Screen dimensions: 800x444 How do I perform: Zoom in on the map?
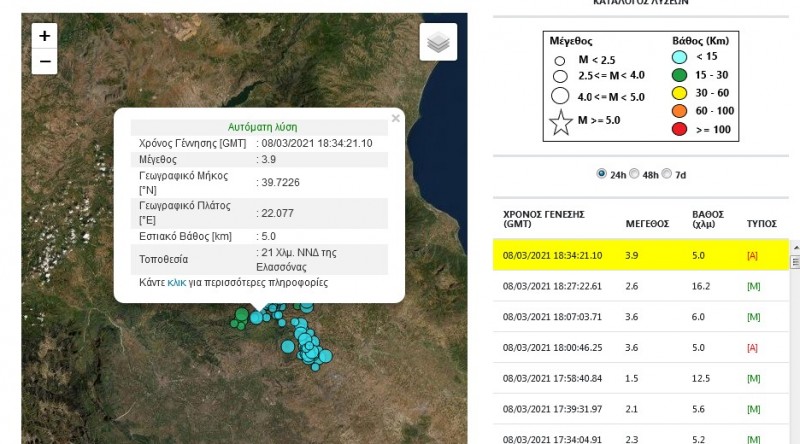44,35
